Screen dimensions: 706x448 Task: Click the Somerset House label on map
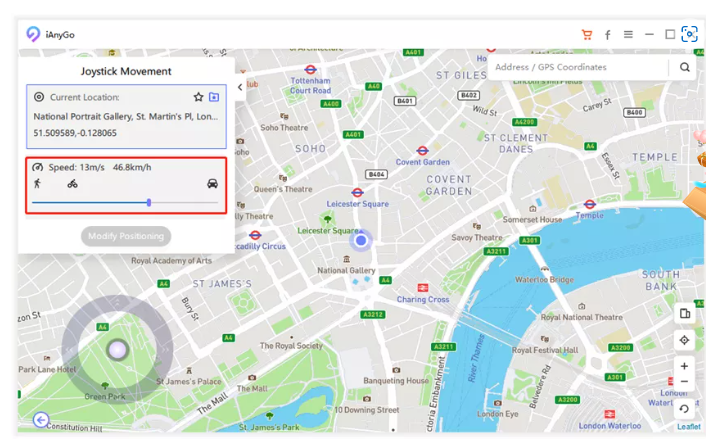point(532,219)
